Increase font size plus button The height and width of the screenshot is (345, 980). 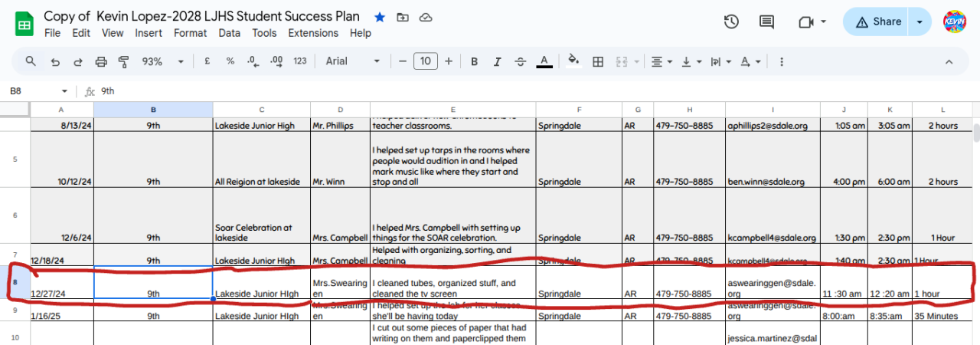449,61
